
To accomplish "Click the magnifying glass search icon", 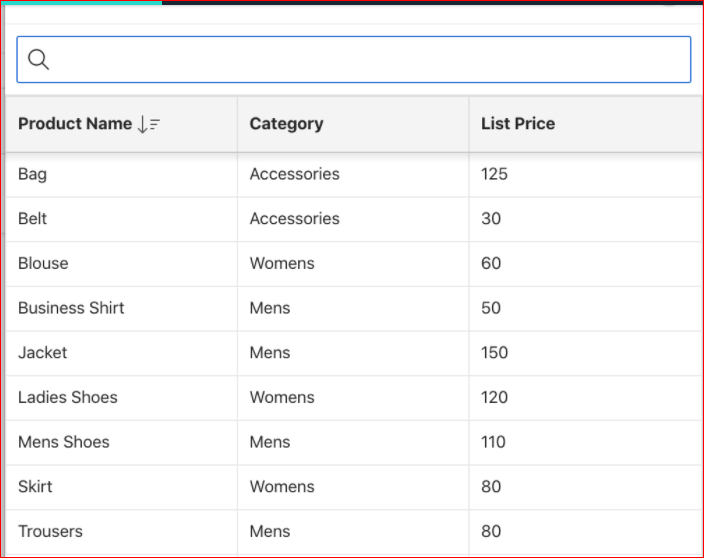I will [x=38, y=59].
